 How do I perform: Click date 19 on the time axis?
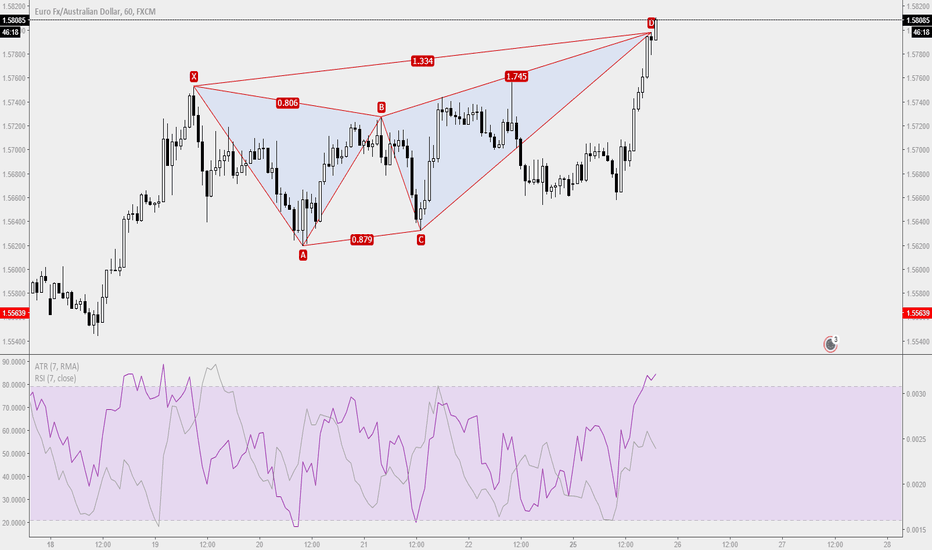point(155,543)
